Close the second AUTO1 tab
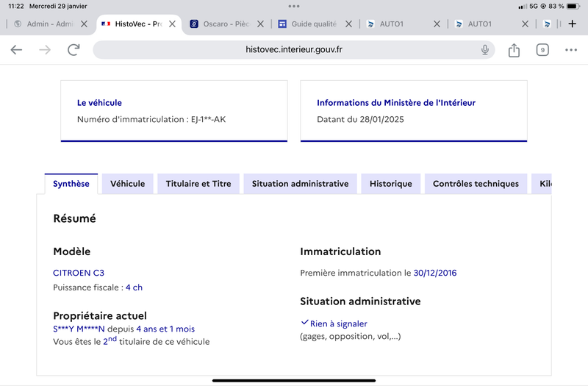The image size is (588, 386). pyautogui.click(x=525, y=24)
